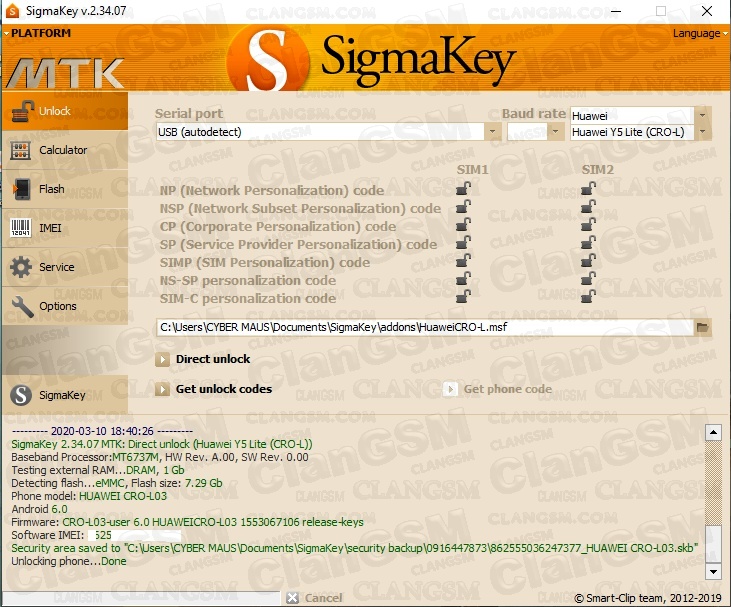Click 'Phone model: HUAWEI CRO-L03' log line
Viewport: 731px width, 607px height.
pyautogui.click(x=89, y=496)
